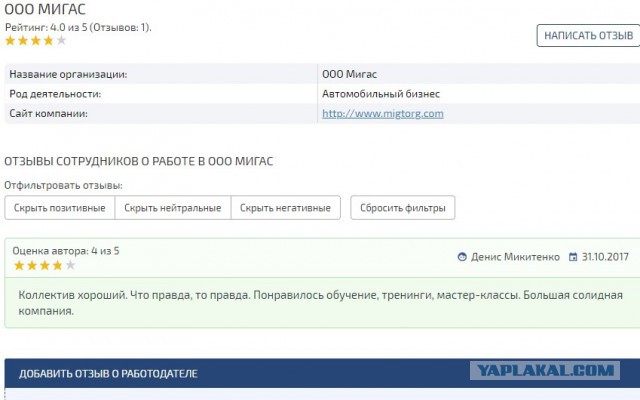Toggle Скрыть негативные filter
Image resolution: width=640 pixels, height=400 pixels.
(285, 208)
